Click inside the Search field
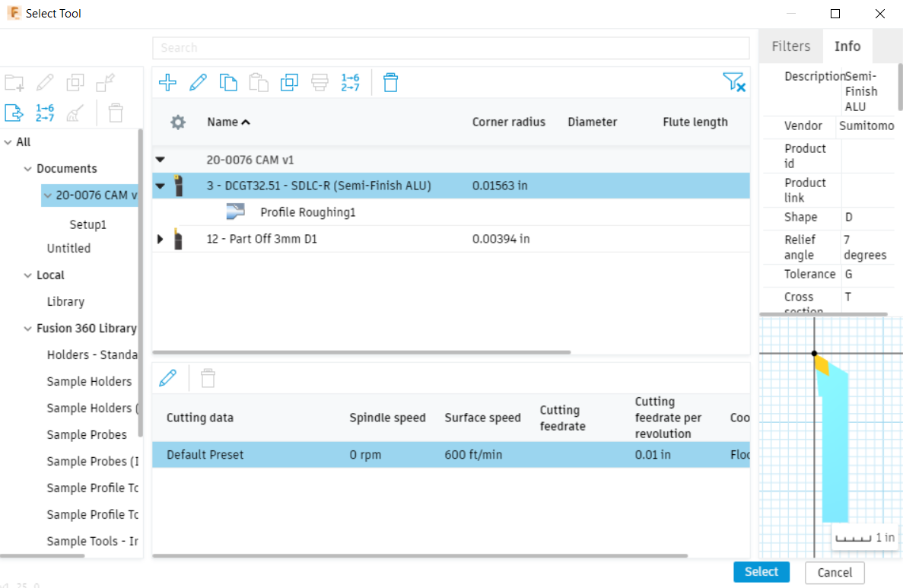 click(x=449, y=47)
